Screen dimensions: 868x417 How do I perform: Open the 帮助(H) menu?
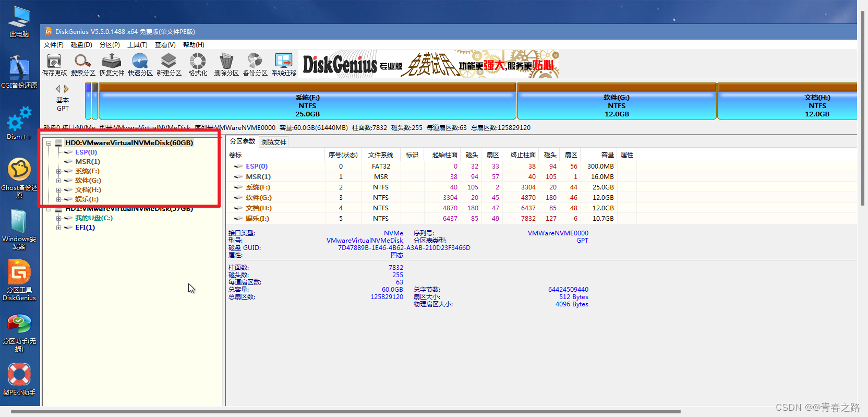click(x=194, y=45)
